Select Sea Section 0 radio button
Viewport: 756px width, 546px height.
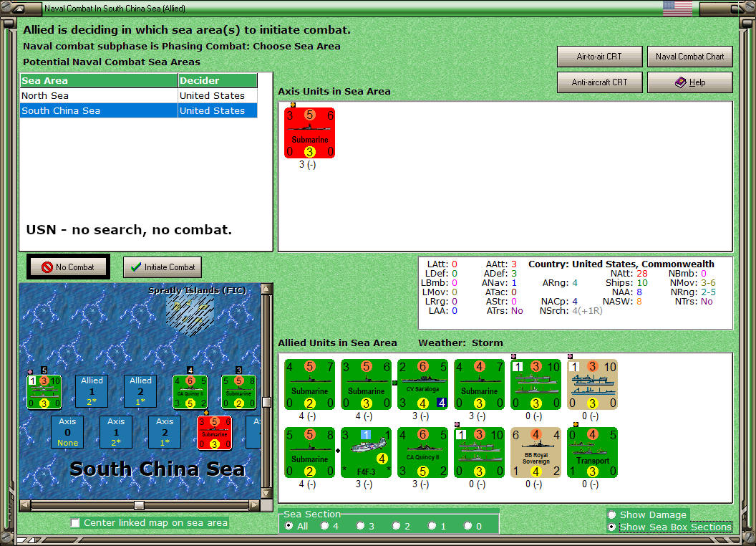pos(467,526)
